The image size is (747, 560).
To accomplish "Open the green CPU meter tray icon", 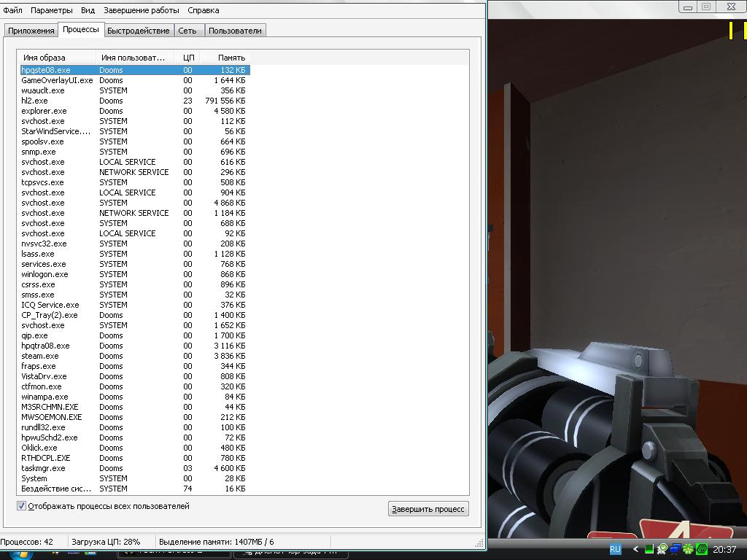I will coord(649,549).
